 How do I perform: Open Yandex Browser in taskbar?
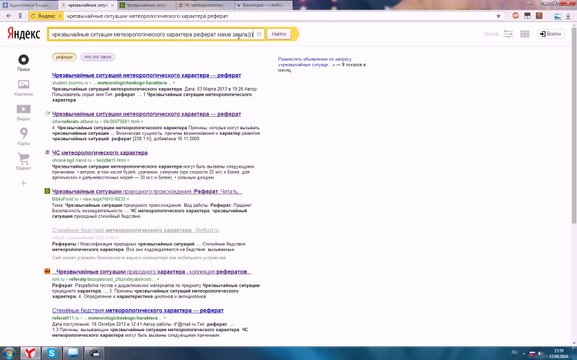[x=30, y=353]
